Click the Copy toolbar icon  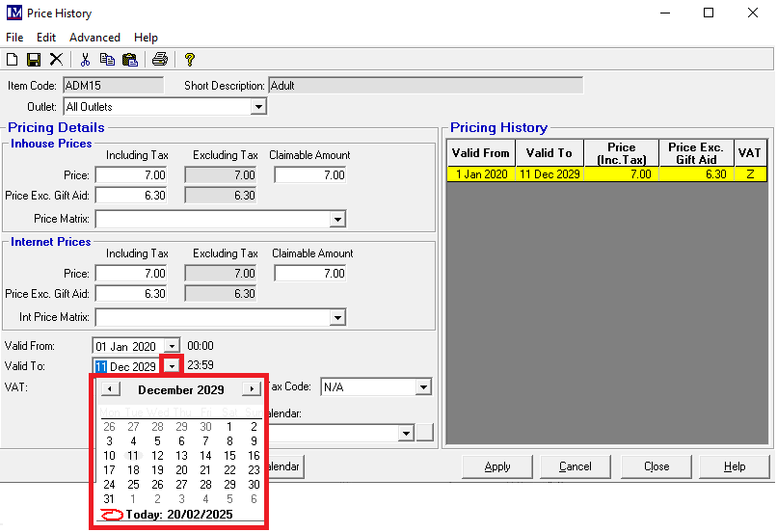(107, 60)
